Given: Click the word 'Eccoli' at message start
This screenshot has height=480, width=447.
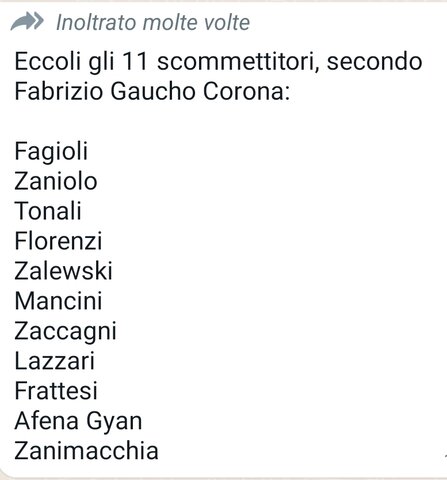Looking at the screenshot, I should click(x=48, y=61).
